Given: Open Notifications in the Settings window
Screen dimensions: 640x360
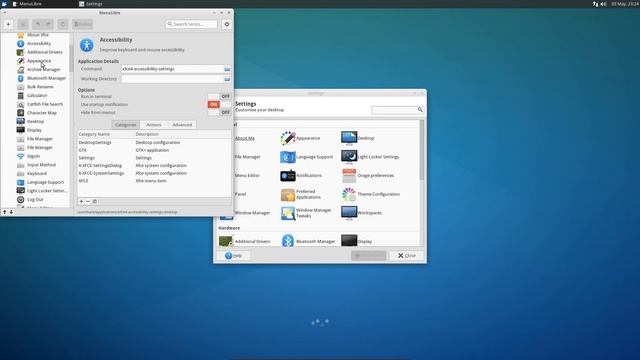Looking at the screenshot, I should pyautogui.click(x=301, y=176).
